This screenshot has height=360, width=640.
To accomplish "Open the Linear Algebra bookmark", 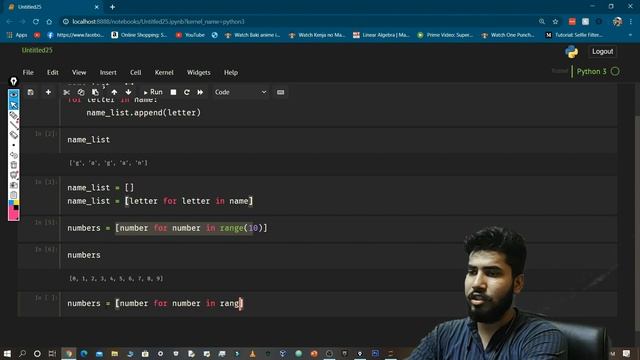I will click(381, 35).
